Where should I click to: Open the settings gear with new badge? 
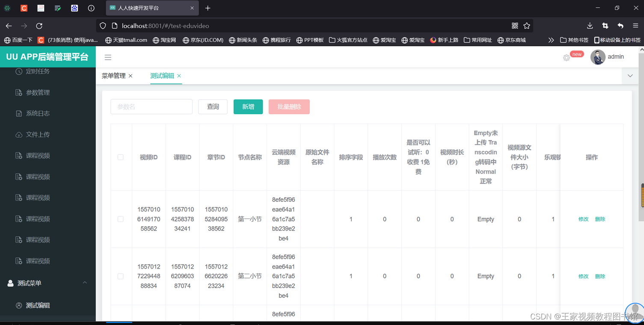[566, 58]
